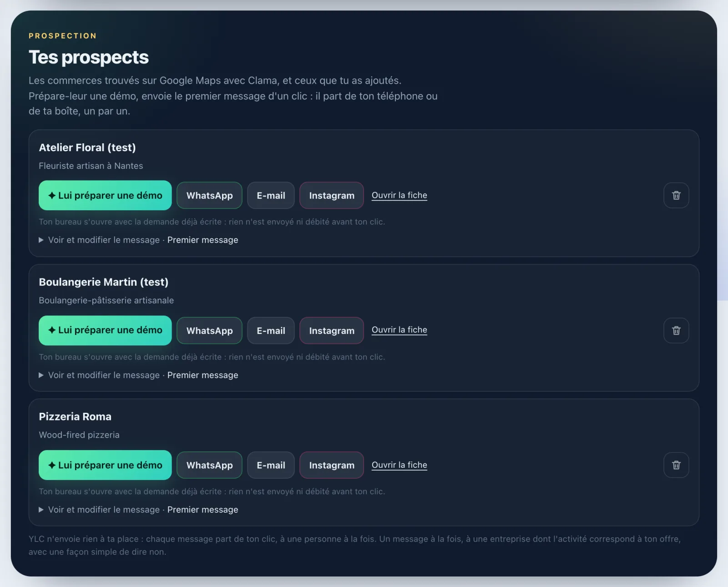Click the 'Tes prospects' heading
This screenshot has width=728, height=587.
[89, 57]
